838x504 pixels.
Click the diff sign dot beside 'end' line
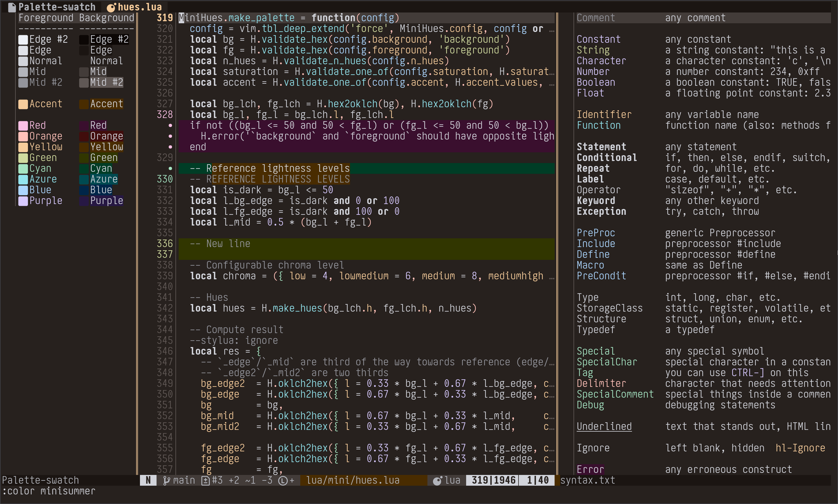click(x=170, y=147)
